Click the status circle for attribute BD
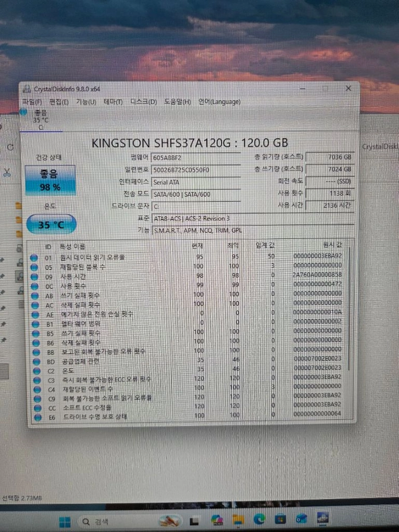The image size is (399, 532). tap(37, 362)
